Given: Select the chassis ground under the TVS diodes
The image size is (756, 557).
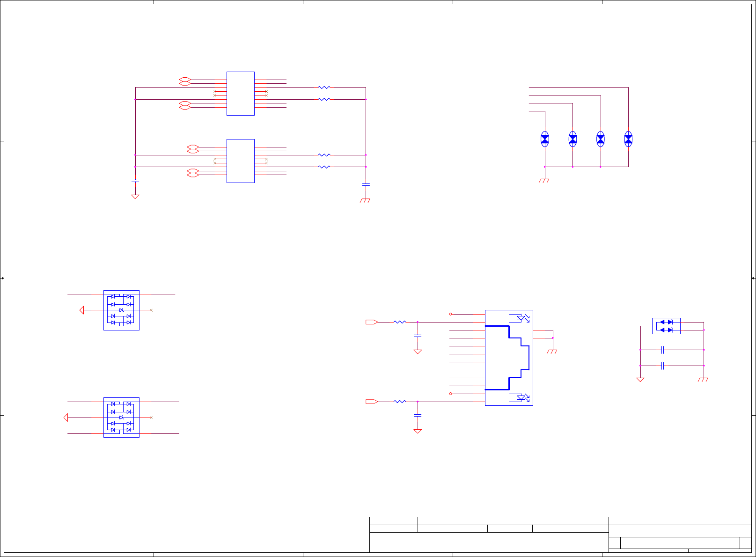Looking at the screenshot, I should (544, 181).
